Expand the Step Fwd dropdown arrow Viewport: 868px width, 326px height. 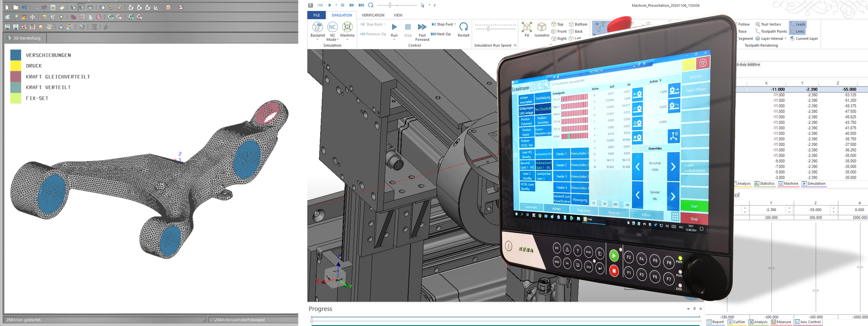pos(455,24)
